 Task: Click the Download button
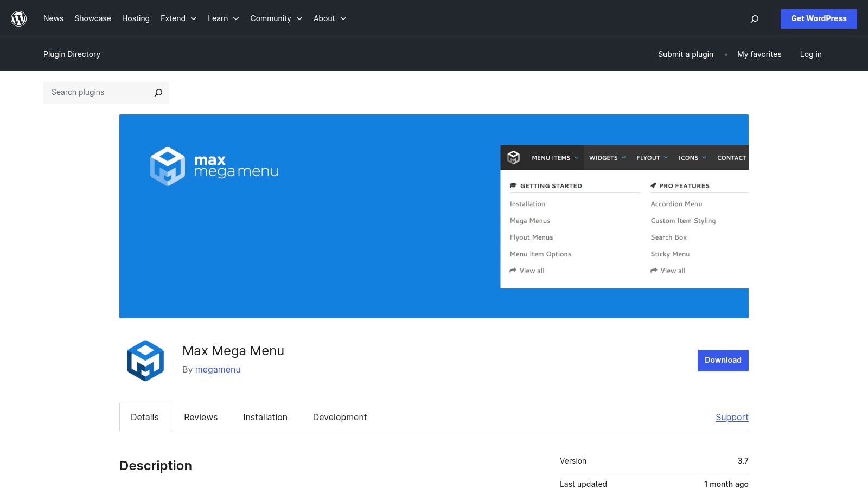(722, 360)
